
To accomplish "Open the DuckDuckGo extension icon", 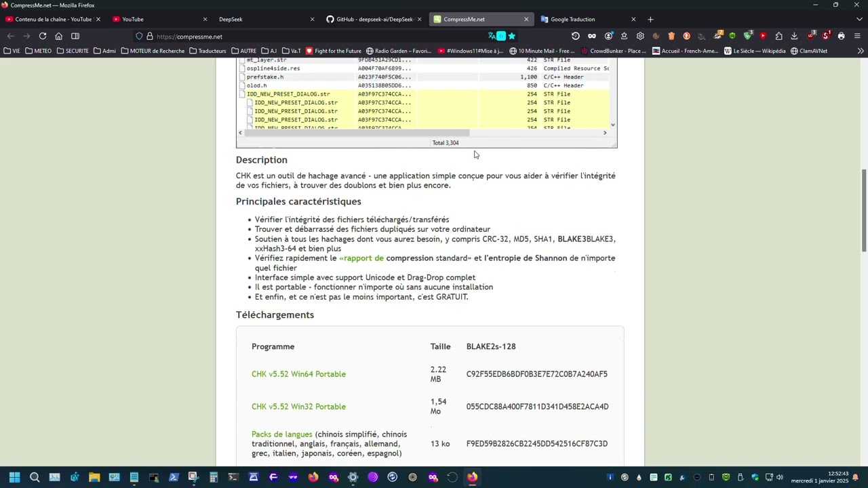I will pyautogui.click(x=686, y=36).
